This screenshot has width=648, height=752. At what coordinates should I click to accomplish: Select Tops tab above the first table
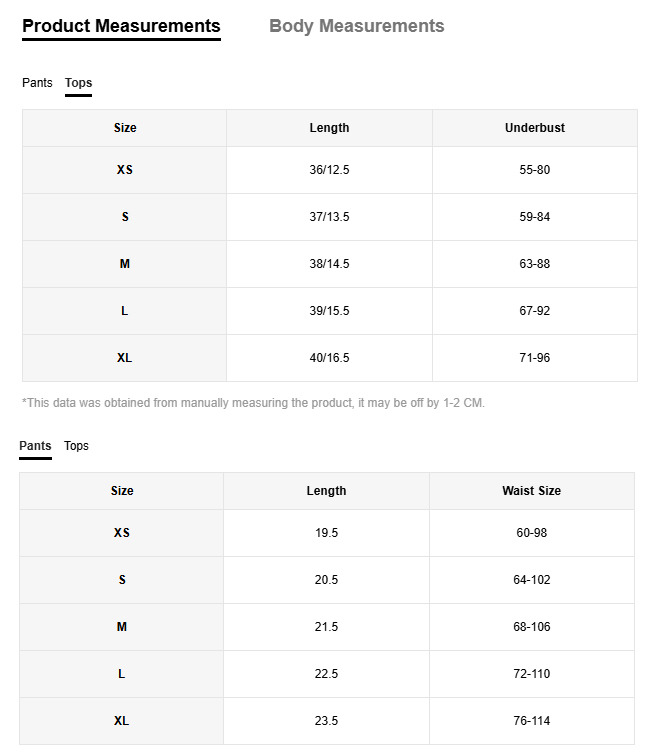tap(78, 83)
